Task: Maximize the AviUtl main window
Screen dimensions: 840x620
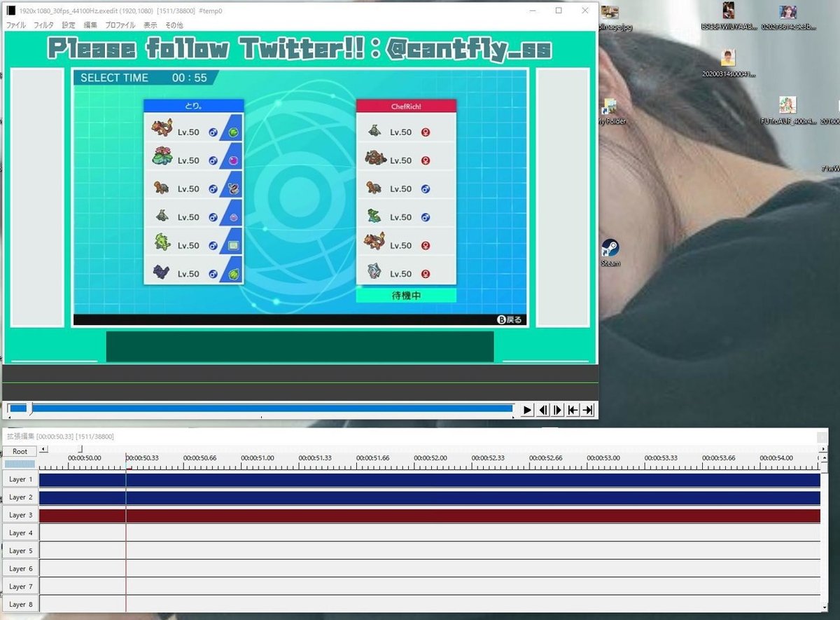Action: point(559,11)
